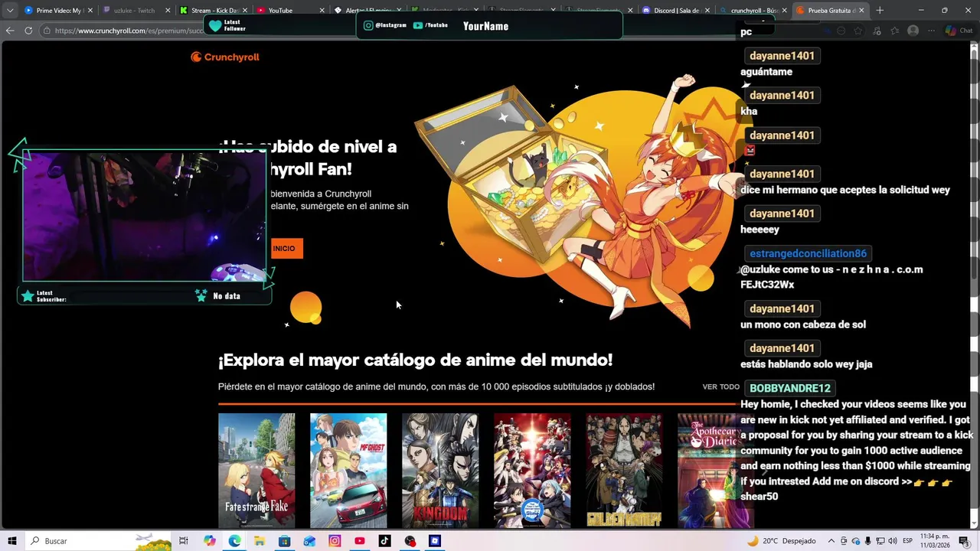Open the Windows Start menu
The width and height of the screenshot is (980, 551).
[x=11, y=541]
